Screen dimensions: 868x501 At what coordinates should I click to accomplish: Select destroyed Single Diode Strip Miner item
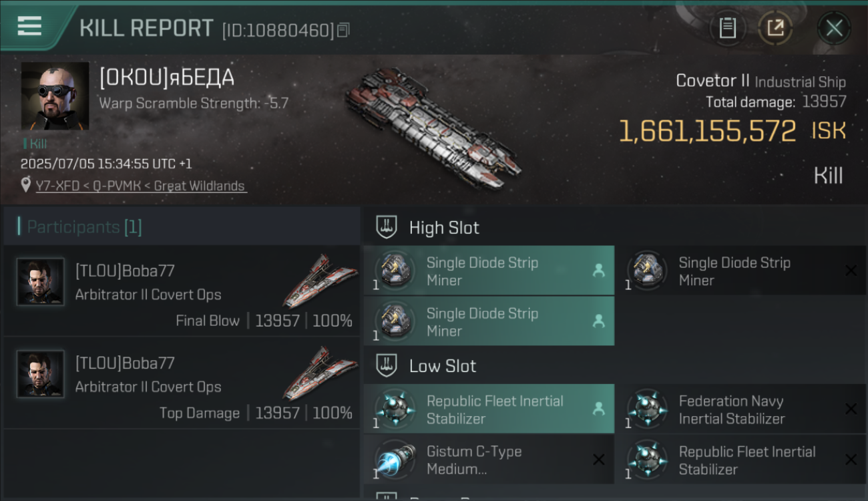pos(740,271)
